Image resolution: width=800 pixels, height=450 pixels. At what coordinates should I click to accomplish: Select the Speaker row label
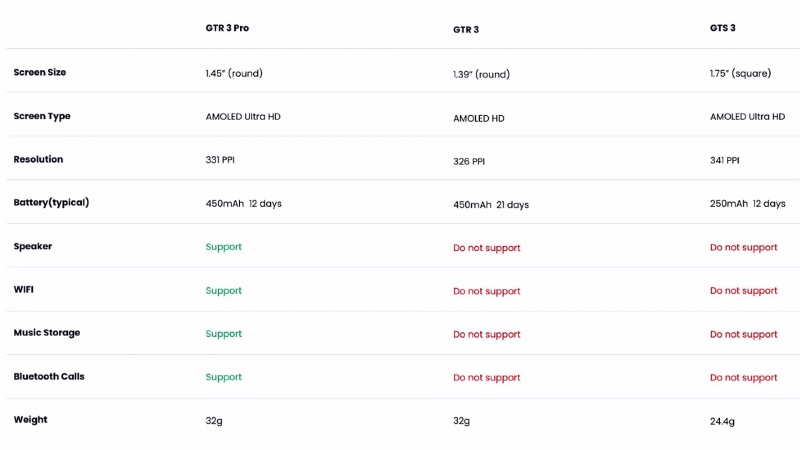(x=33, y=246)
